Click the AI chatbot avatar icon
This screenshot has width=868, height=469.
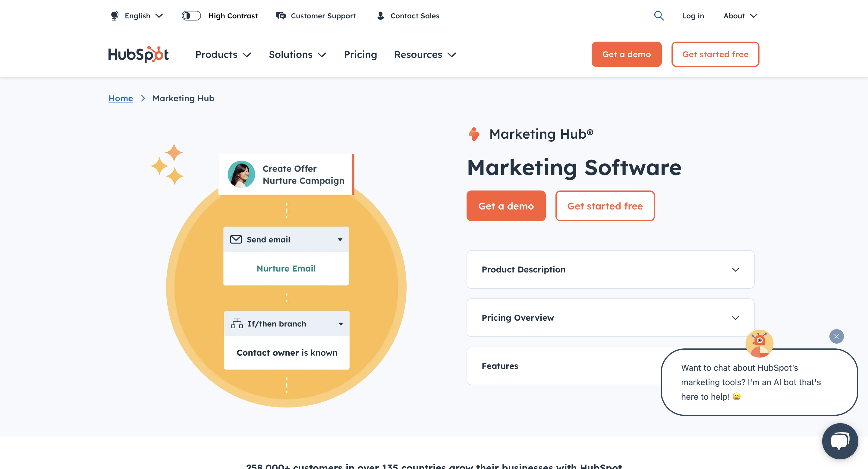pos(759,343)
